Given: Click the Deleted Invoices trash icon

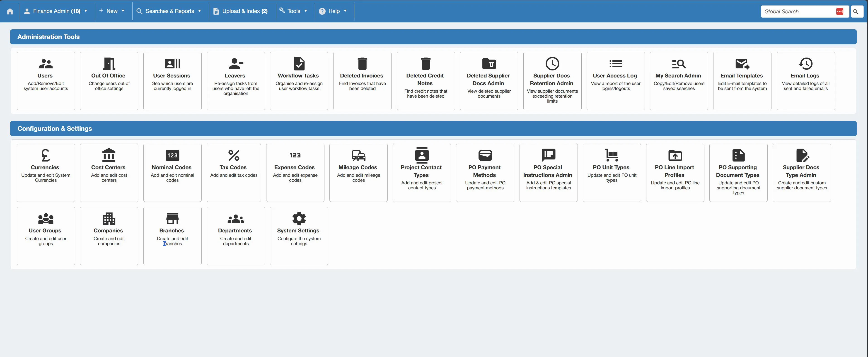Looking at the screenshot, I should pos(362,63).
